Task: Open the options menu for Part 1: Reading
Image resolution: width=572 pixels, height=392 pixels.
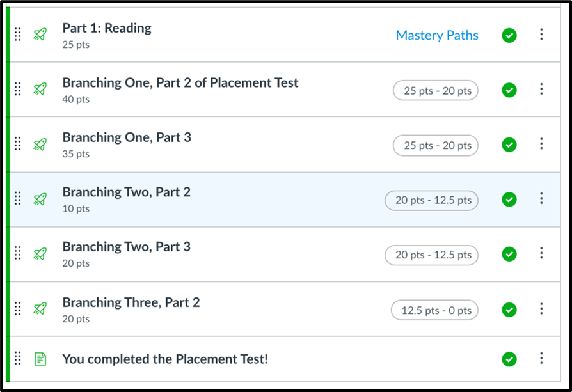Action: coord(541,35)
